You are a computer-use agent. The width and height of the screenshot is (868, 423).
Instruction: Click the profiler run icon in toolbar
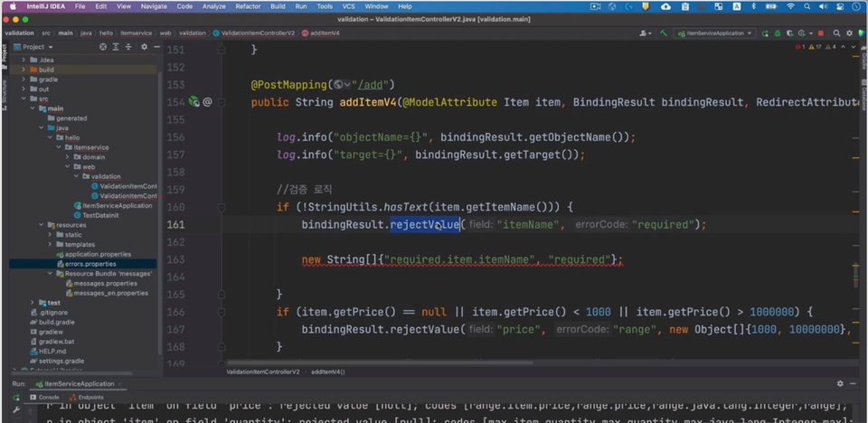tap(803, 33)
